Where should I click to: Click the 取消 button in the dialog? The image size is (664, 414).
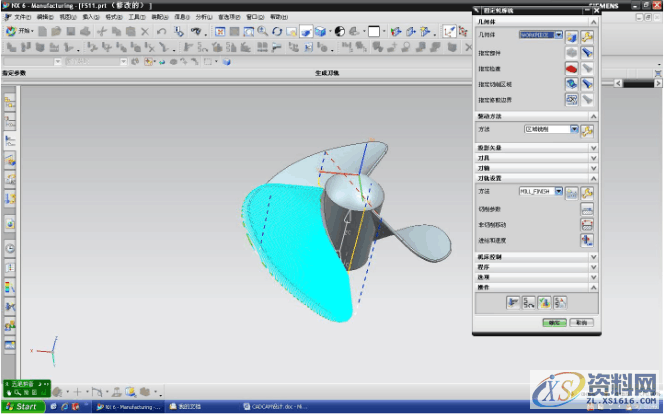coord(580,322)
